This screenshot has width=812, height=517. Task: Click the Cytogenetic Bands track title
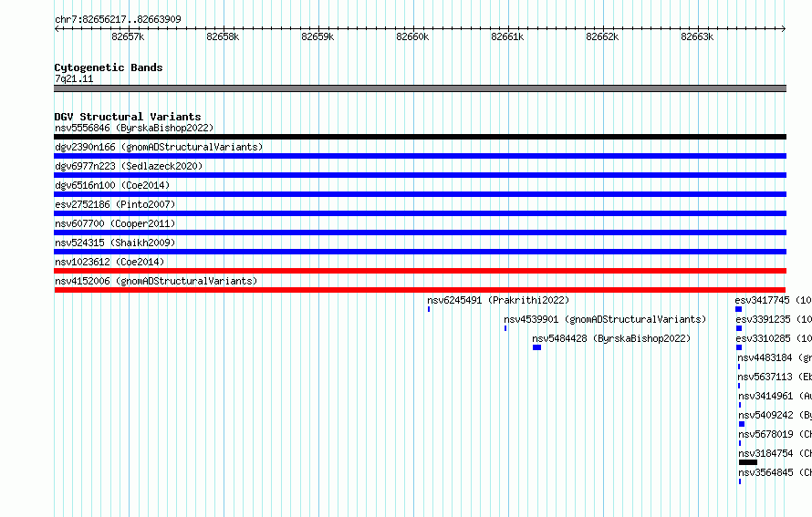point(109,67)
